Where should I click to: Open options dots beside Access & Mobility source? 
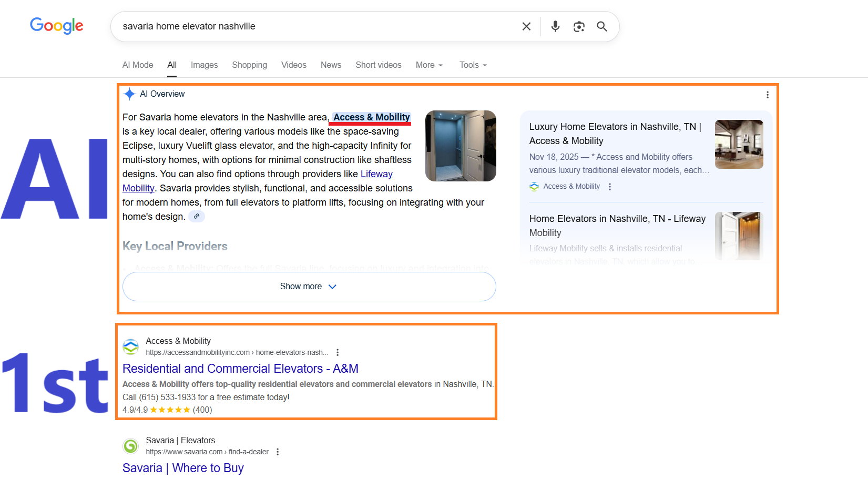(x=610, y=187)
